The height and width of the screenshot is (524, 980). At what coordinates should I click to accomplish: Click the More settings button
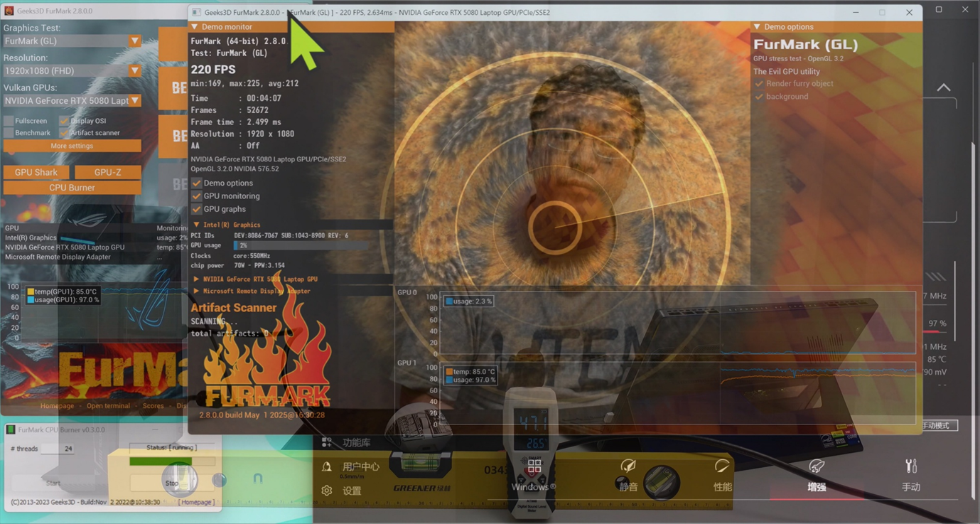(x=72, y=146)
